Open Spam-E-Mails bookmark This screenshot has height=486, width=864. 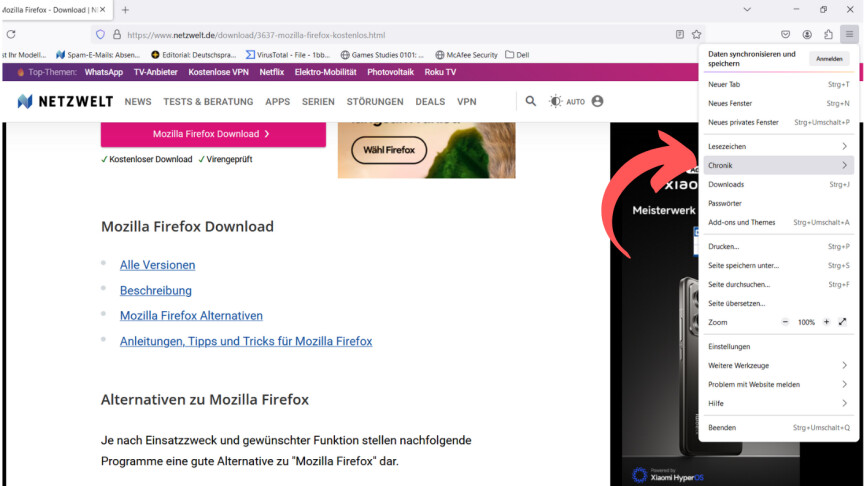click(x=98, y=55)
